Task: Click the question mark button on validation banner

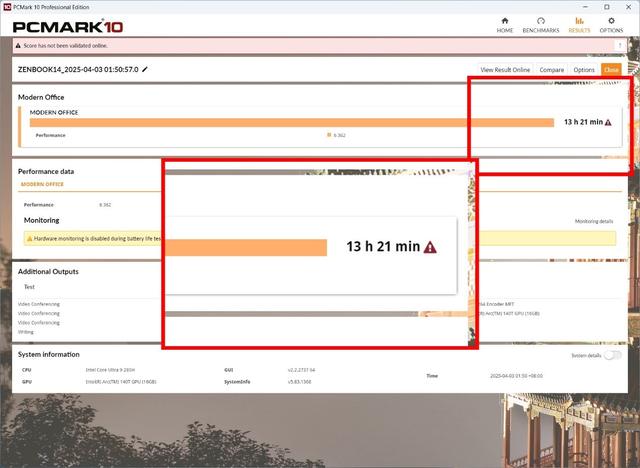Action: pos(620,45)
